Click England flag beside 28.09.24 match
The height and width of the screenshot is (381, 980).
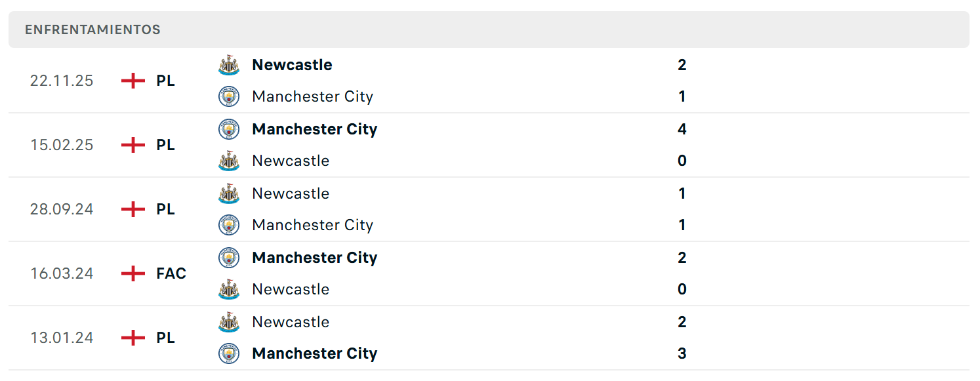tap(133, 209)
